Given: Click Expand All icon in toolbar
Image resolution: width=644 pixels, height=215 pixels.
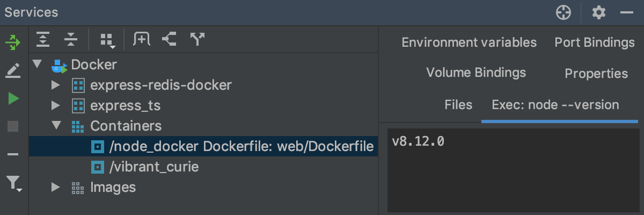Looking at the screenshot, I should (43, 39).
